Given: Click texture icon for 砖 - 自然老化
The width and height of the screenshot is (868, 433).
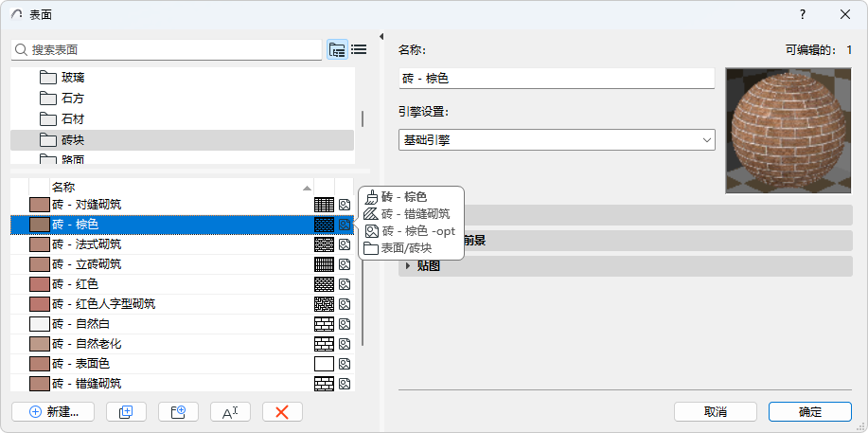Looking at the screenshot, I should pyautogui.click(x=345, y=344).
